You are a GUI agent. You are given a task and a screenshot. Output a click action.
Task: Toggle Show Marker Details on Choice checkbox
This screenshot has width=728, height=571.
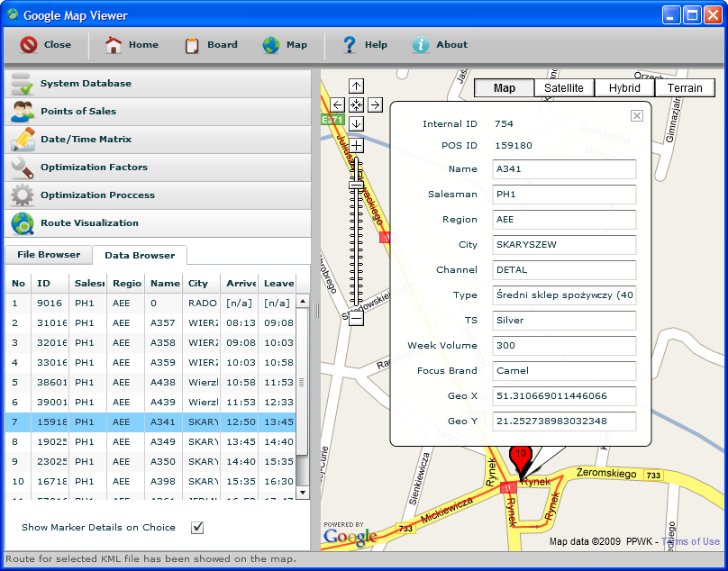(x=197, y=528)
